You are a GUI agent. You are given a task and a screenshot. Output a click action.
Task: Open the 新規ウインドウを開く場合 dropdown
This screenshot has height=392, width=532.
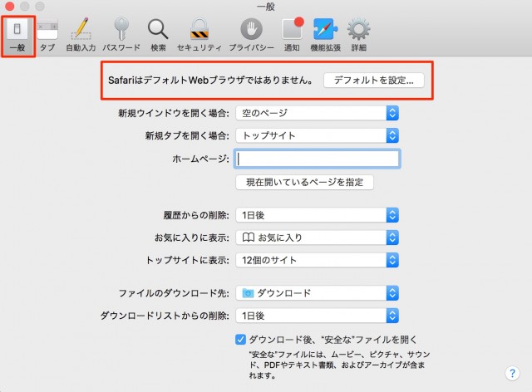(317, 113)
